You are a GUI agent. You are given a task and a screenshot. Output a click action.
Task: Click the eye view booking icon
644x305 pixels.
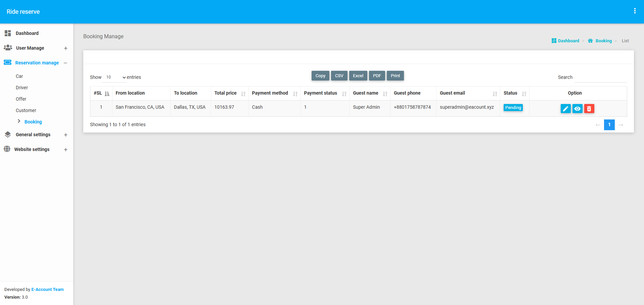[x=577, y=109]
